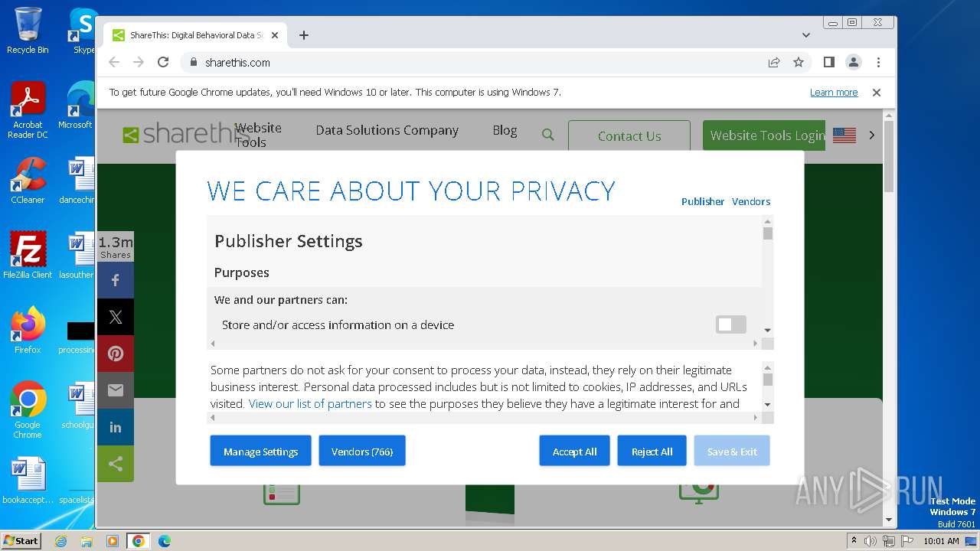
Task: Select the ShareThis browser tab
Action: pyautogui.click(x=196, y=35)
